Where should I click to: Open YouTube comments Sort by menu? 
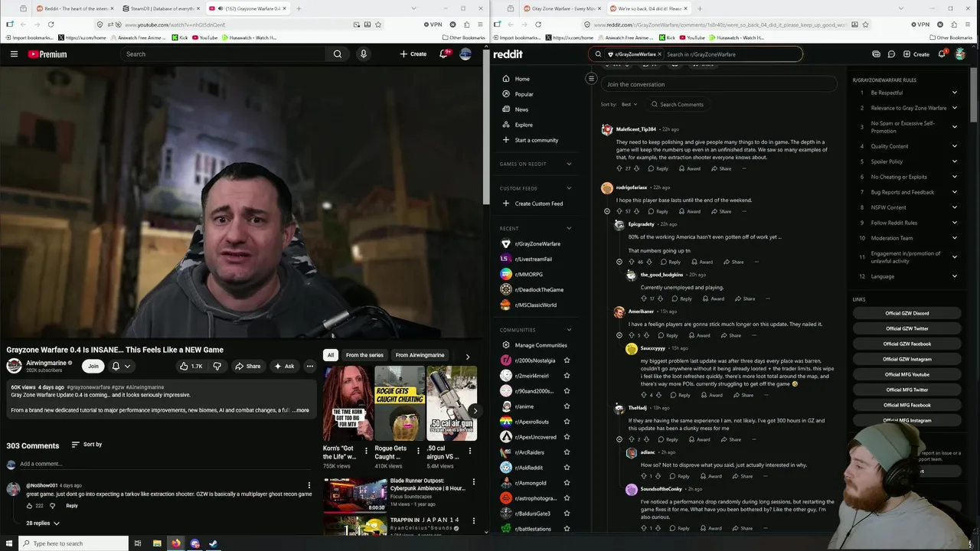point(87,445)
